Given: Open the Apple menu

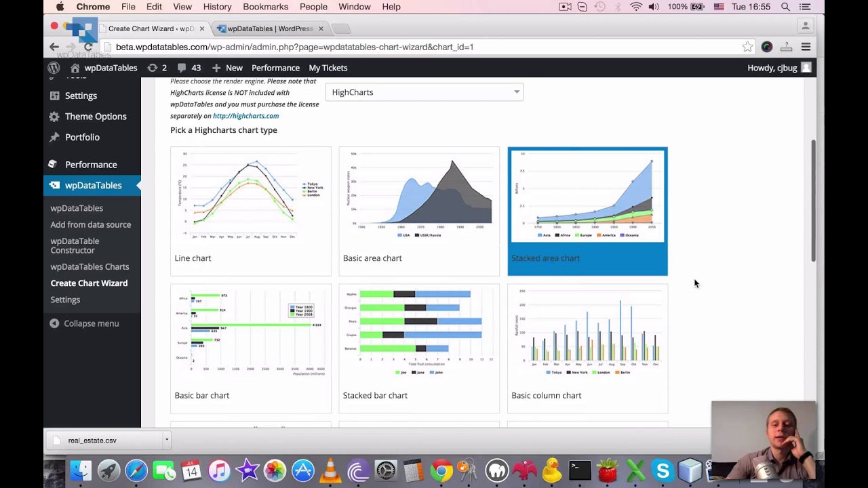Looking at the screenshot, I should click(60, 7).
